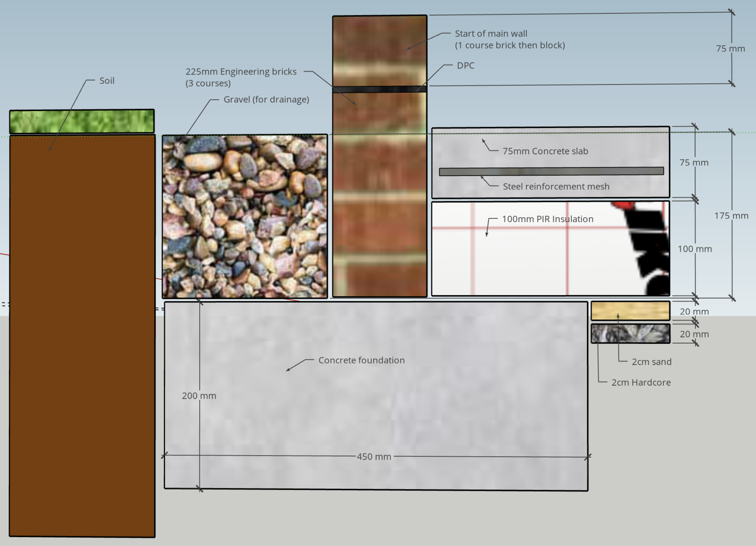
Task: Select the steel reinforcement mesh bar
Action: [x=548, y=171]
